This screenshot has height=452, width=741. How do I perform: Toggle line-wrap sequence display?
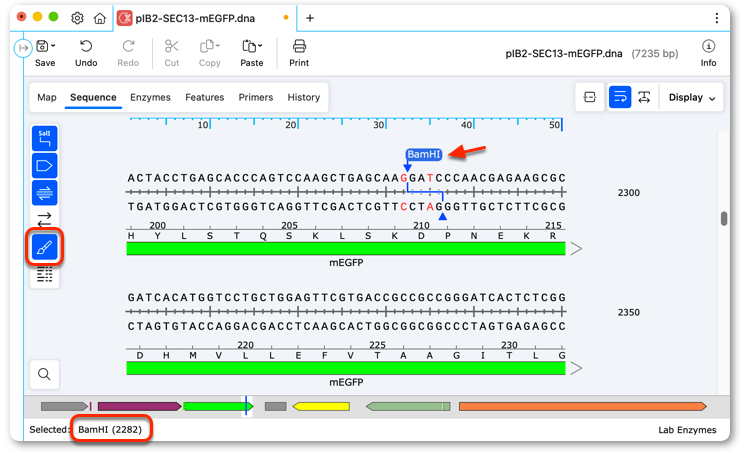pyautogui.click(x=620, y=97)
